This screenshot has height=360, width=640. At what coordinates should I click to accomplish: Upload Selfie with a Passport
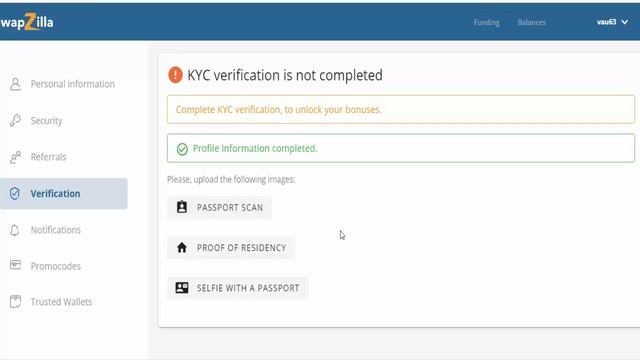click(238, 288)
